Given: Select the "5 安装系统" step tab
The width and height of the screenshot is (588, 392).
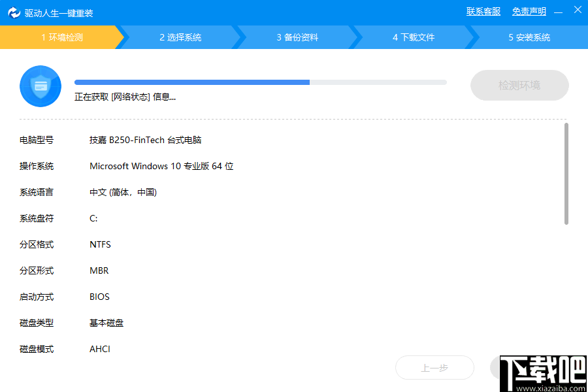Looking at the screenshot, I should tap(528, 37).
